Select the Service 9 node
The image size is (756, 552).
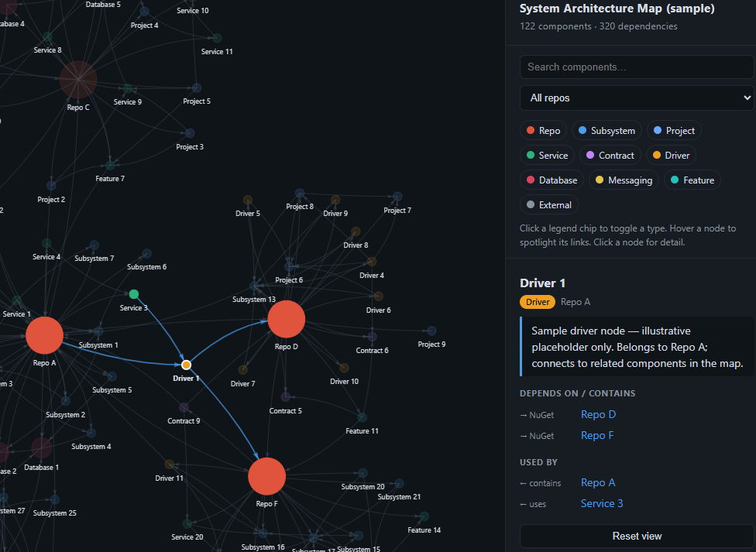pyautogui.click(x=128, y=89)
